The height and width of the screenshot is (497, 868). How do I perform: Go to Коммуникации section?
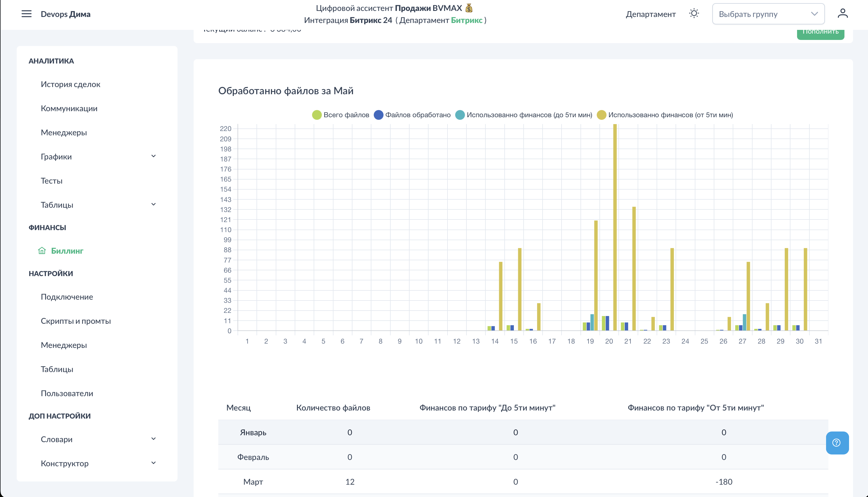69,108
